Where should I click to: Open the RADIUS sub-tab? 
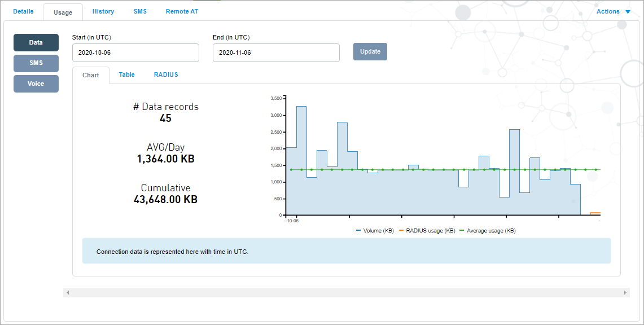[166, 74]
